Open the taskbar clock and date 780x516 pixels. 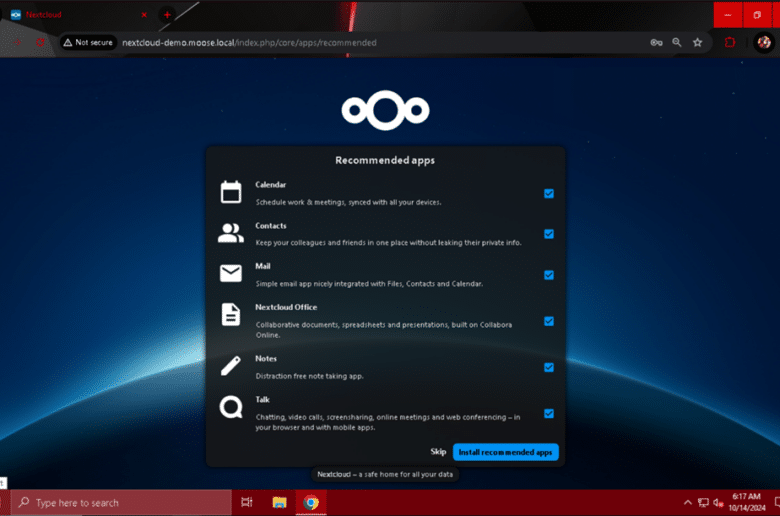point(747,503)
